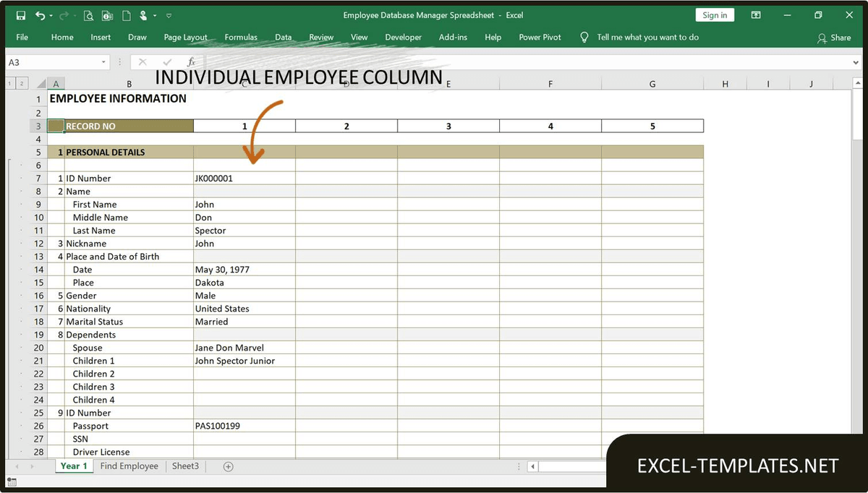Expand the Name Box dropdown
The height and width of the screenshot is (493, 868).
(x=103, y=63)
